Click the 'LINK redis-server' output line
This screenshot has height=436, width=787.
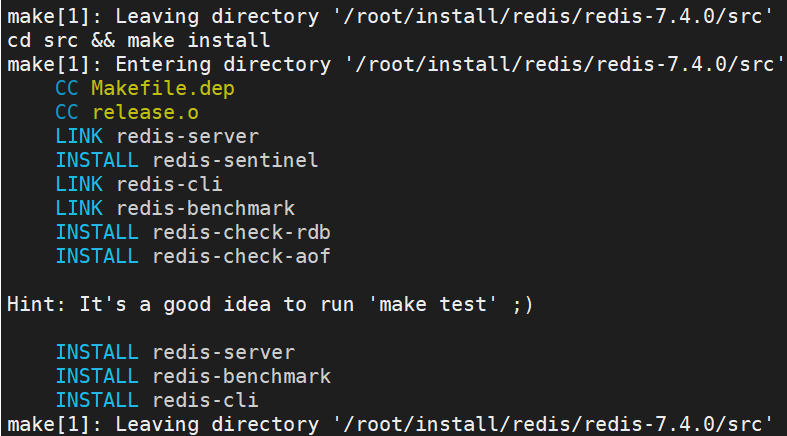pyautogui.click(x=157, y=137)
